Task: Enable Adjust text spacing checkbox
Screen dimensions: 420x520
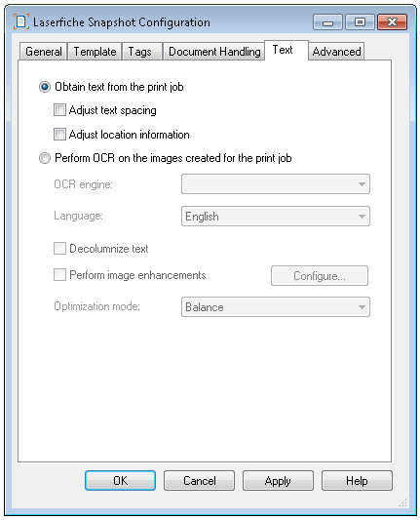Action: (59, 110)
